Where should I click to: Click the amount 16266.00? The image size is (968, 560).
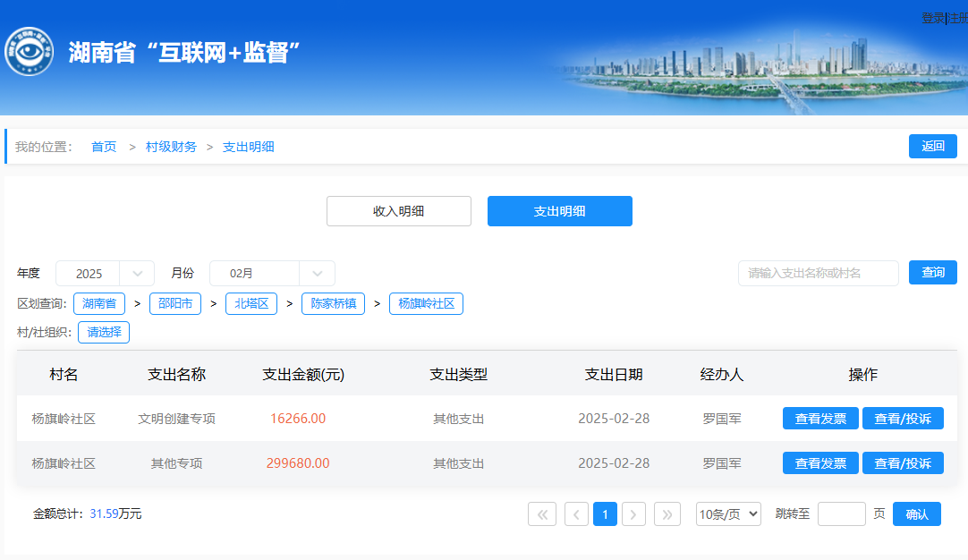(x=298, y=419)
